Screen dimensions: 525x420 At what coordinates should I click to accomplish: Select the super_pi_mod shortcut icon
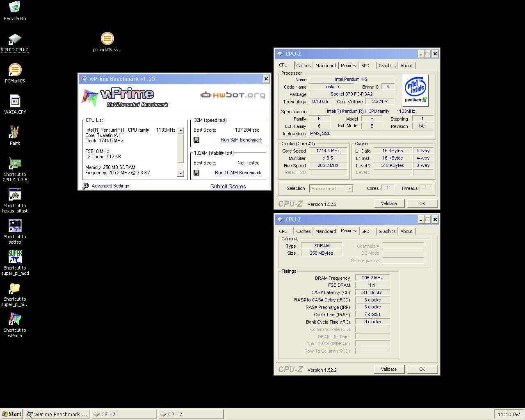point(15,263)
